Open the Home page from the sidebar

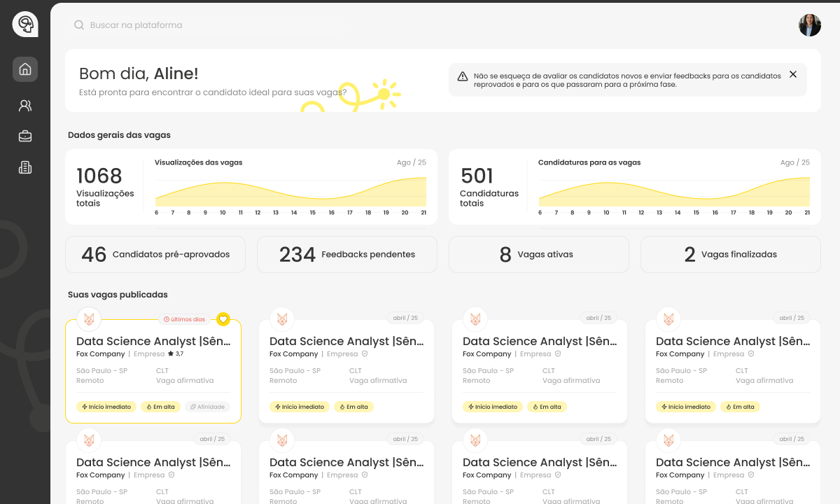coord(25,69)
